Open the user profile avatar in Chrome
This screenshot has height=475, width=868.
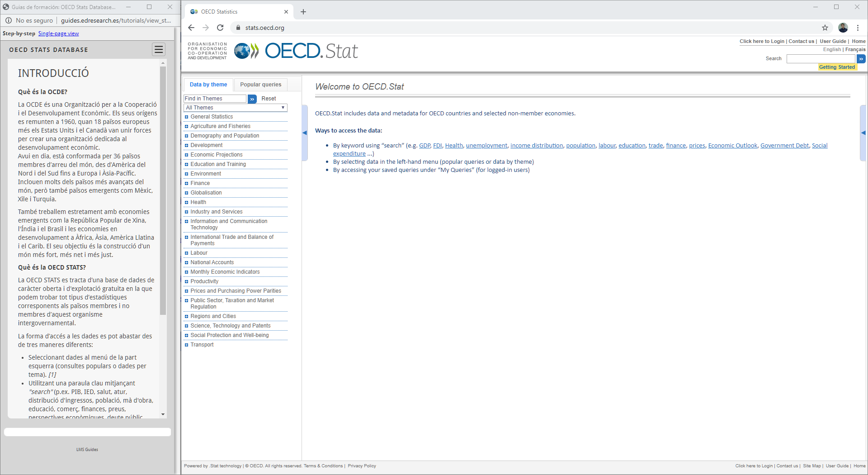[843, 28]
